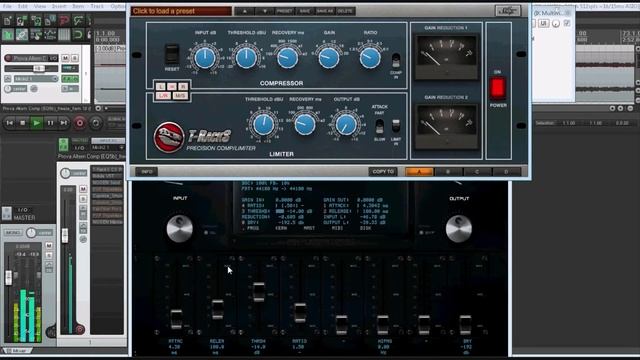Open the Item menu in REAPER

[78, 6]
